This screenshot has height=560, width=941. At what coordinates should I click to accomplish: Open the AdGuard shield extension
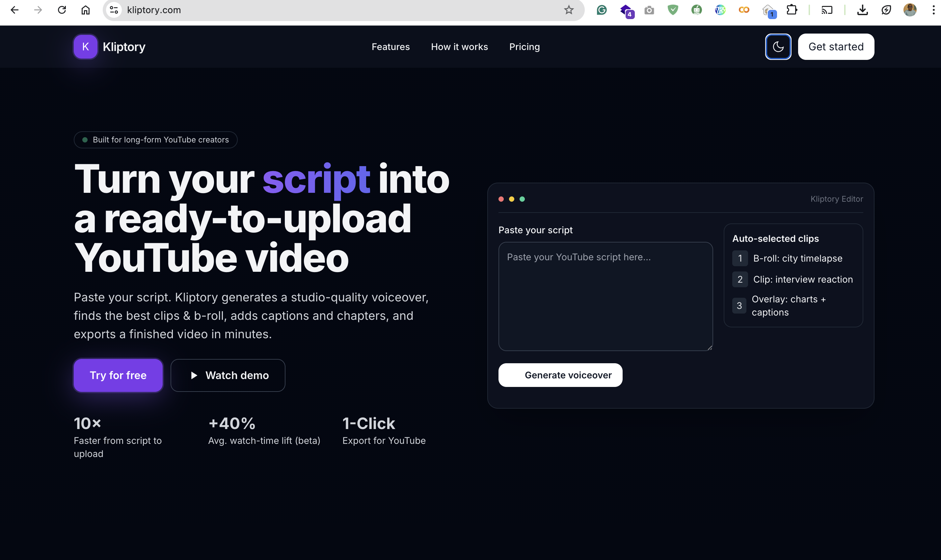(673, 10)
